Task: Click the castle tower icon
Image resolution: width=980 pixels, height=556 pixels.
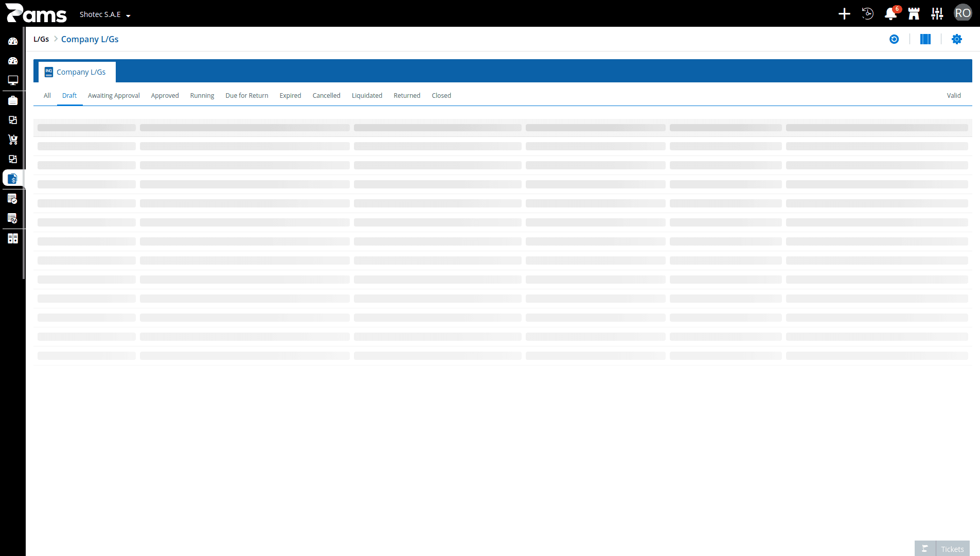Action: [x=914, y=14]
